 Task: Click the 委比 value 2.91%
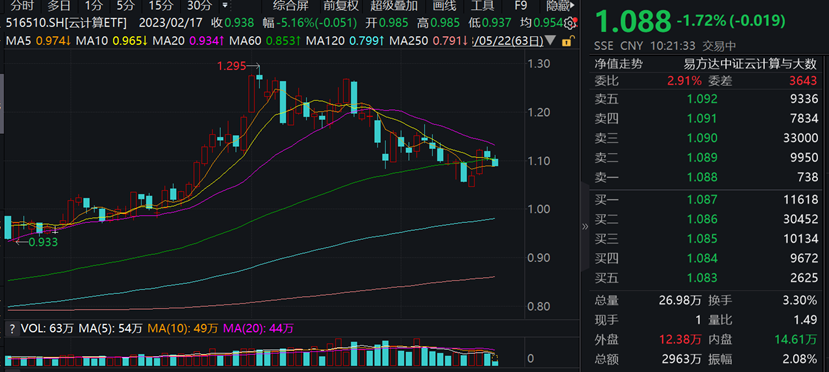(684, 81)
